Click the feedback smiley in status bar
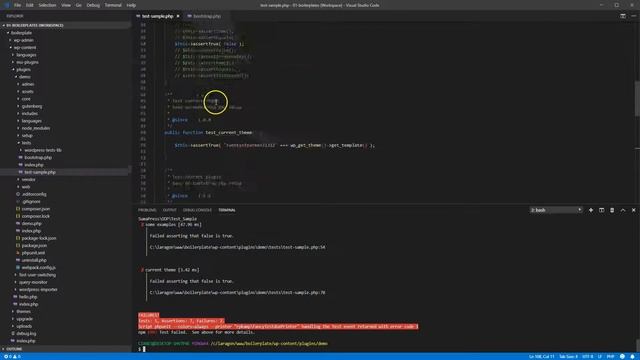The image size is (640, 360). (x=622, y=357)
